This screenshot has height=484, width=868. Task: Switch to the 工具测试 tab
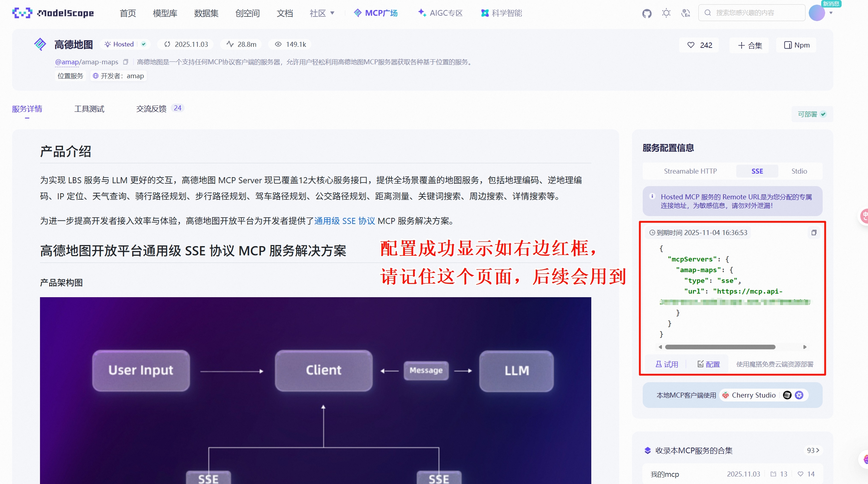click(x=89, y=109)
